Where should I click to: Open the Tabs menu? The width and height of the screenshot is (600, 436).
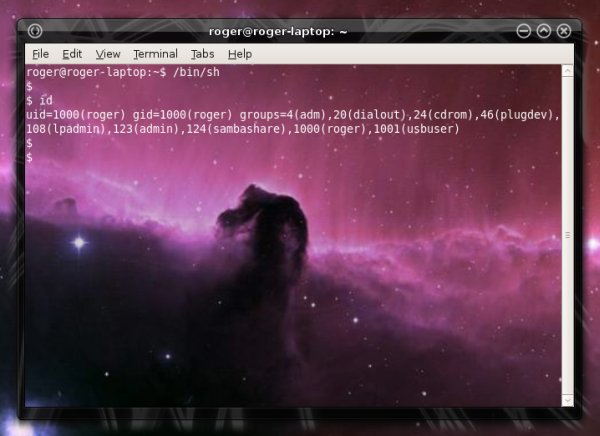(x=202, y=54)
